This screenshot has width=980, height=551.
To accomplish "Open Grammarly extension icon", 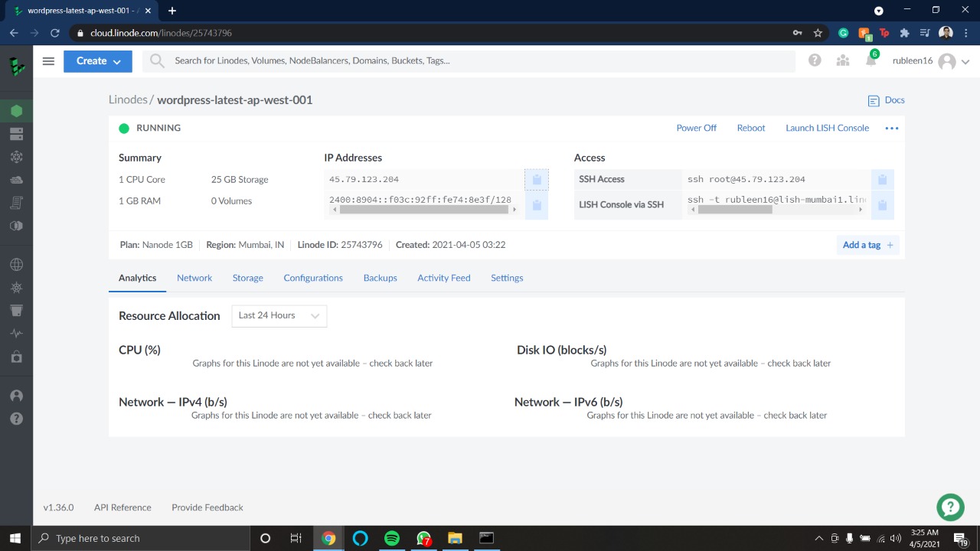I will (844, 33).
